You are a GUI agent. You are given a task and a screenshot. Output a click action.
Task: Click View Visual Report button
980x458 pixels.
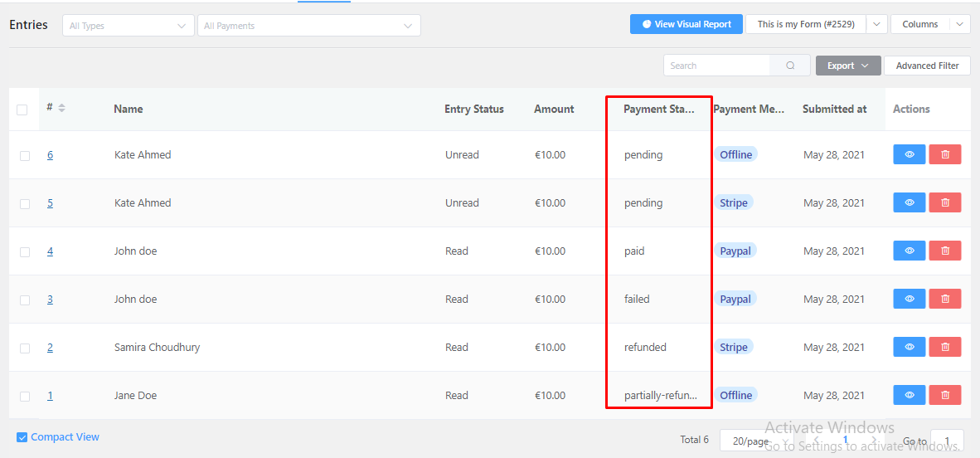[686, 24]
